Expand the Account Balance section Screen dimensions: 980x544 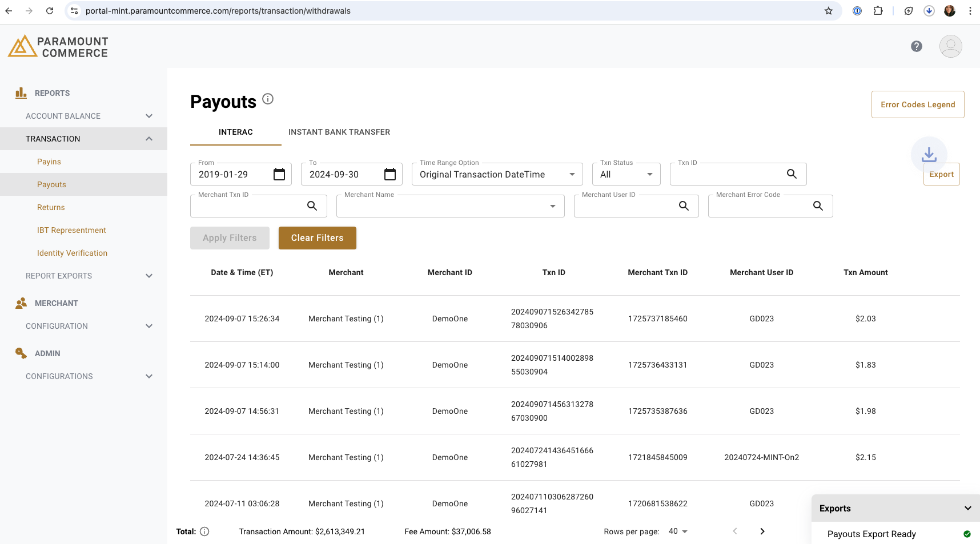148,116
